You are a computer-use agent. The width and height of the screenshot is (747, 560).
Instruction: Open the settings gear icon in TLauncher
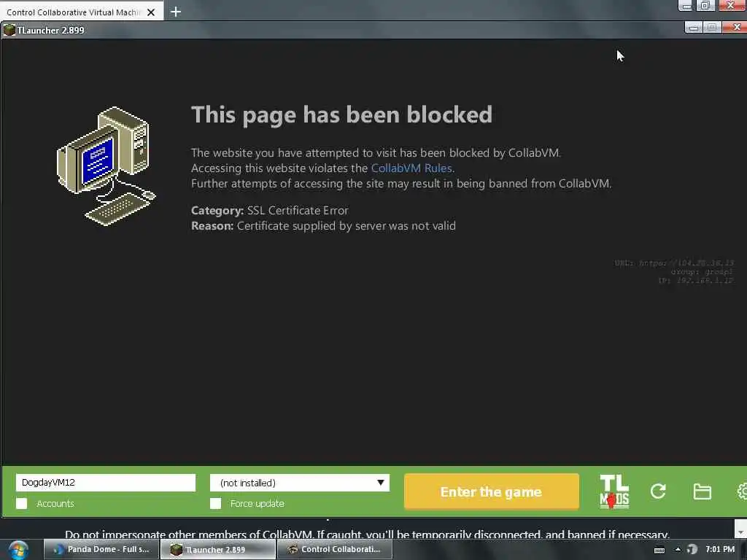click(742, 491)
